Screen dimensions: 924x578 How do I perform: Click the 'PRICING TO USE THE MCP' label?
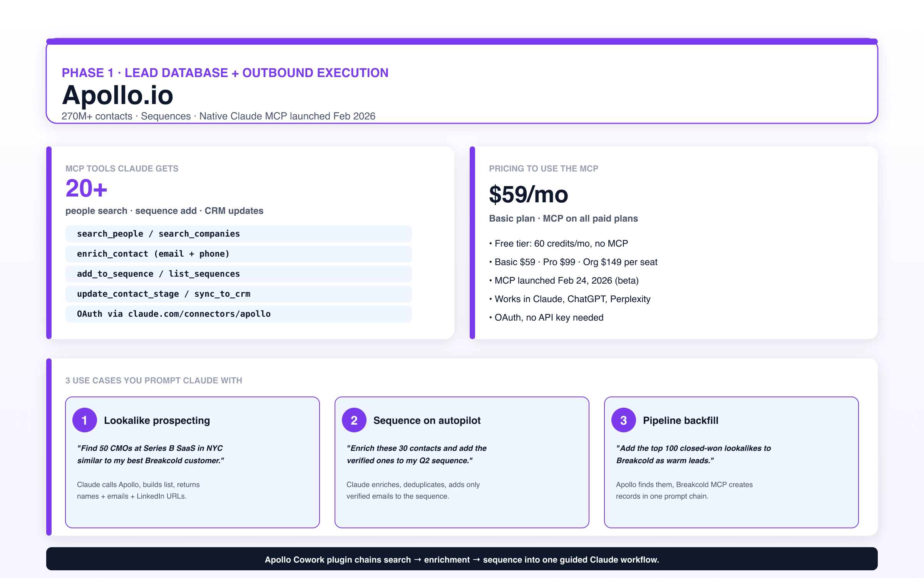544,168
